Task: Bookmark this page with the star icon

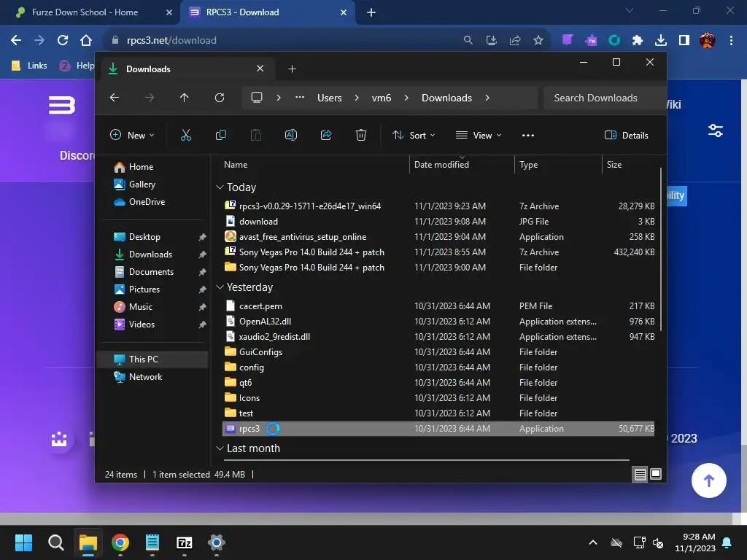Action: [538, 41]
